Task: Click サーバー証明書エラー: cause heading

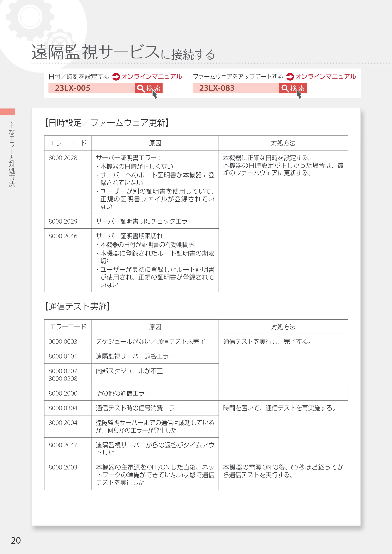Action: click(128, 158)
